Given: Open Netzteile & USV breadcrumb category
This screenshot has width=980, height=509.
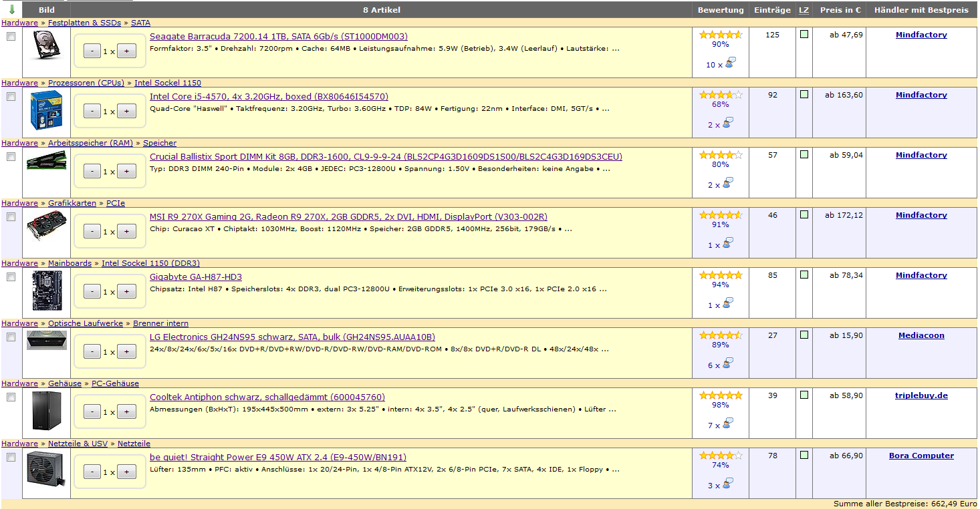Looking at the screenshot, I should click(x=78, y=444).
